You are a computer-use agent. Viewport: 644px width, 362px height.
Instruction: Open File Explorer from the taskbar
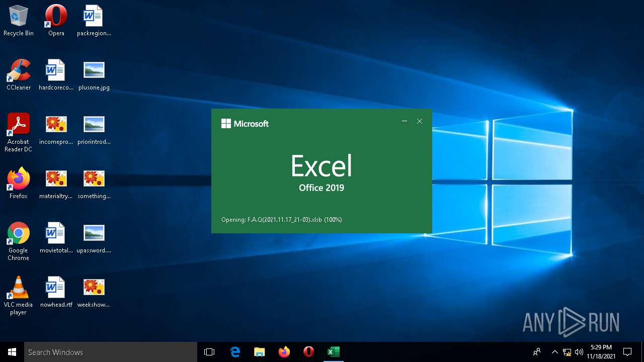tap(260, 352)
